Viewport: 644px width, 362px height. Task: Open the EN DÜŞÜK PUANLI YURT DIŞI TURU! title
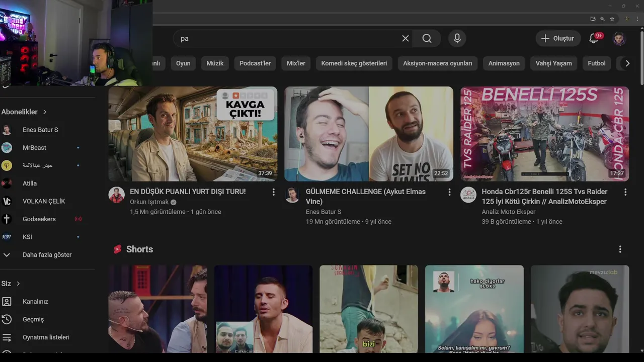[x=188, y=192]
